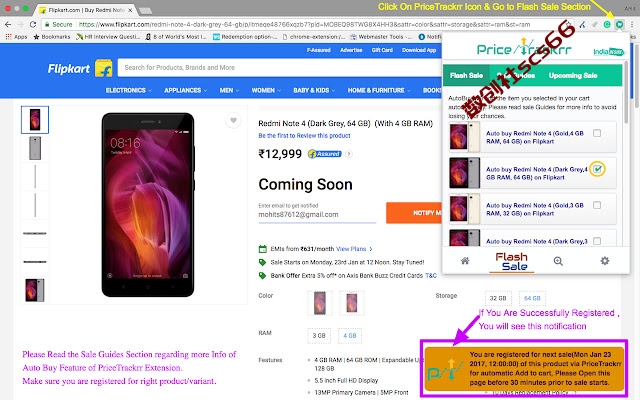Add product to wishlist heart icon
The image size is (640, 400).
pyautogui.click(x=233, y=120)
